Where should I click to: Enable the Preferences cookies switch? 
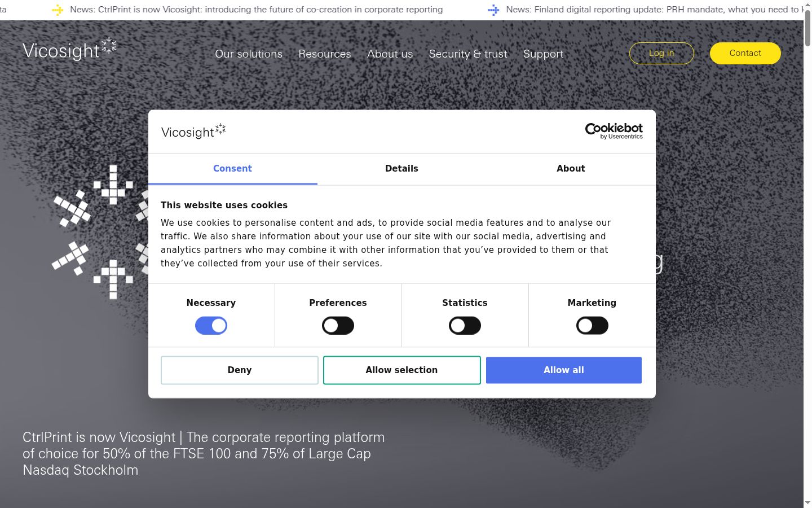pos(338,326)
